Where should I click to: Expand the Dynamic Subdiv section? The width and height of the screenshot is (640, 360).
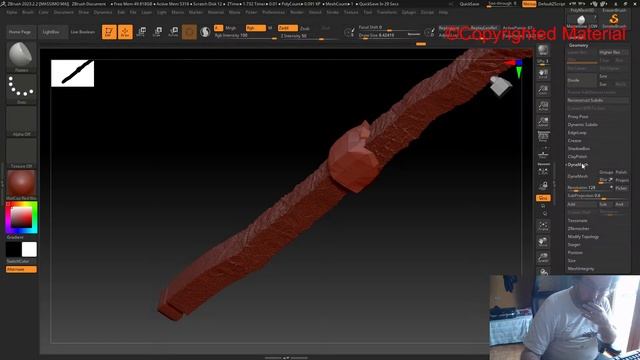pyautogui.click(x=582, y=124)
